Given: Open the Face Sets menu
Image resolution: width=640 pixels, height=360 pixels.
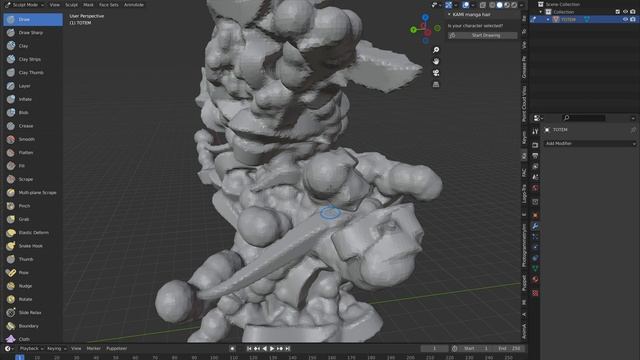Looking at the screenshot, I should 109,5.
